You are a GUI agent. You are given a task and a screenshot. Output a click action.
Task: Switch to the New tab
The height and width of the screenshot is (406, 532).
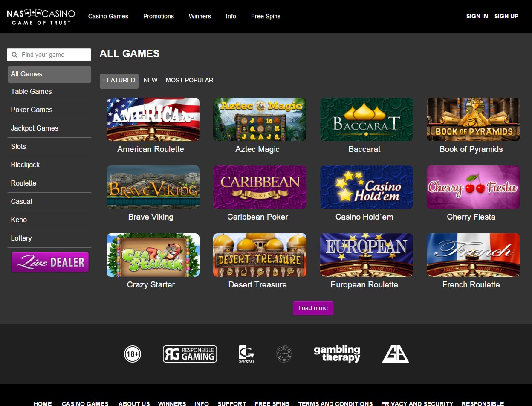(150, 80)
